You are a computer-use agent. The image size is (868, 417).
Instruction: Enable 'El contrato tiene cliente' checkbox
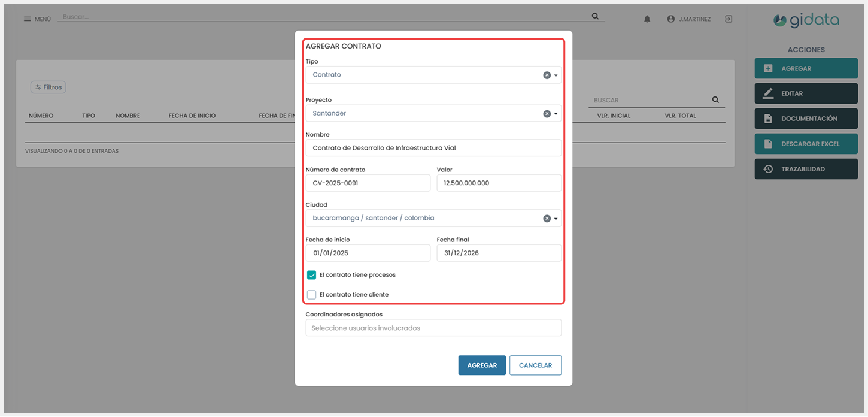311,295
